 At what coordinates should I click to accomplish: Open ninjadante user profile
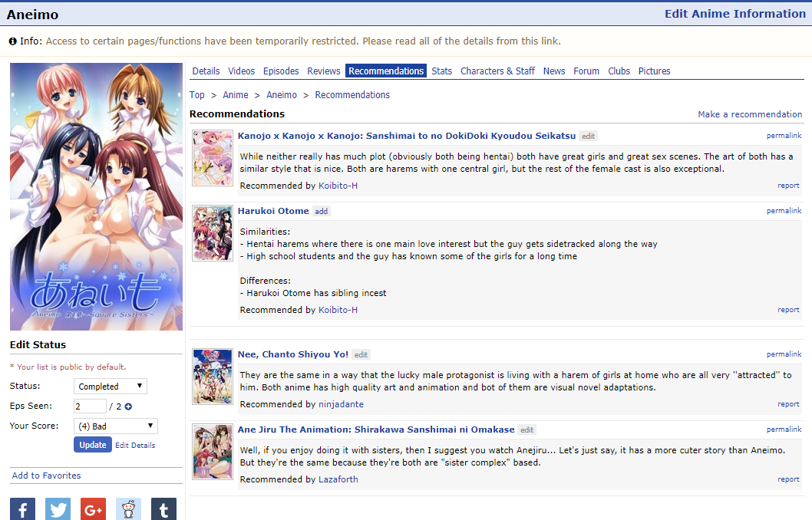341,404
